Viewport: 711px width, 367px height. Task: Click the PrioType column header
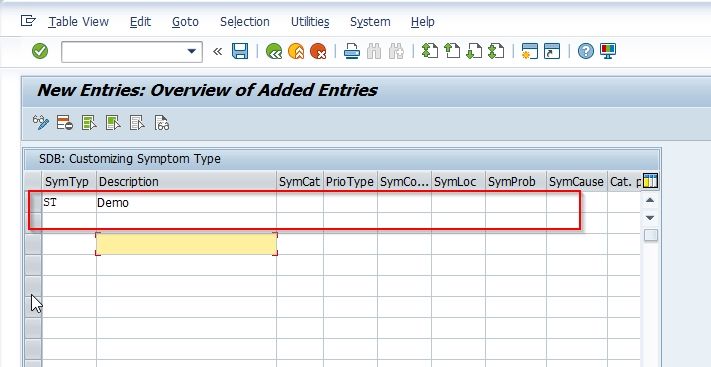(x=350, y=181)
